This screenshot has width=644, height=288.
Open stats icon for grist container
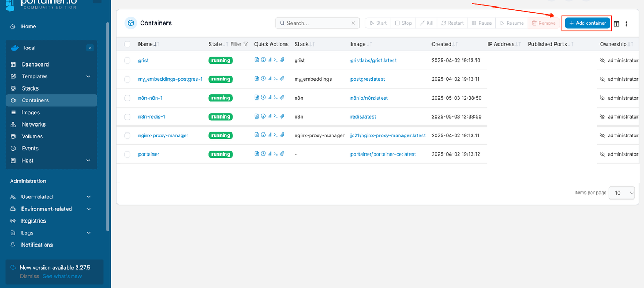point(269,60)
